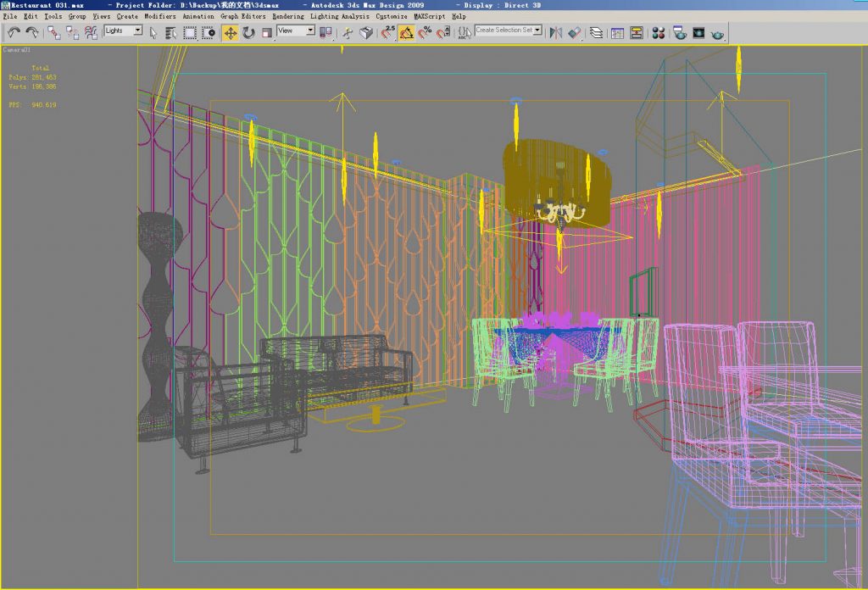Toggle the 2.5 Snaps button

pos(388,32)
